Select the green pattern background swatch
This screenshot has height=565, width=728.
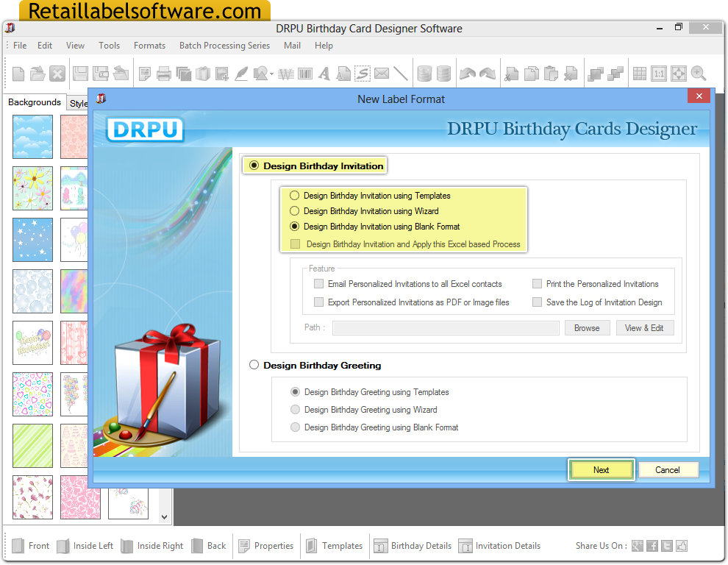(32, 446)
